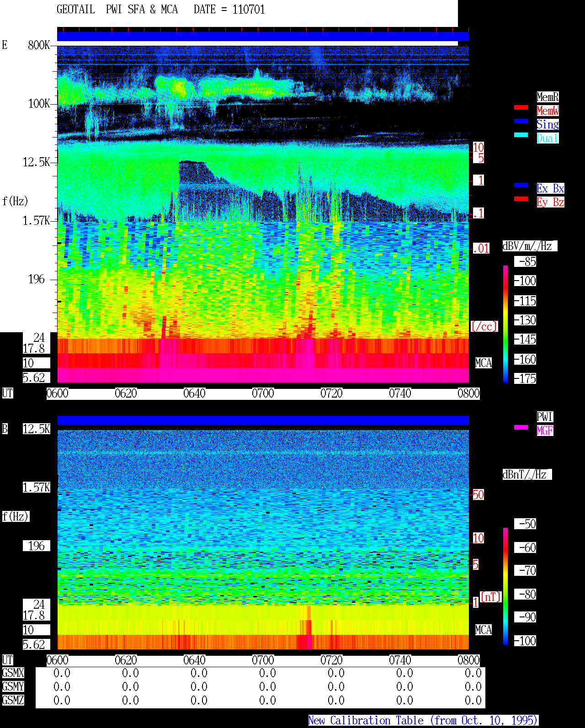Click the E panel spectrogram at the 12.5K band

click(x=263, y=162)
